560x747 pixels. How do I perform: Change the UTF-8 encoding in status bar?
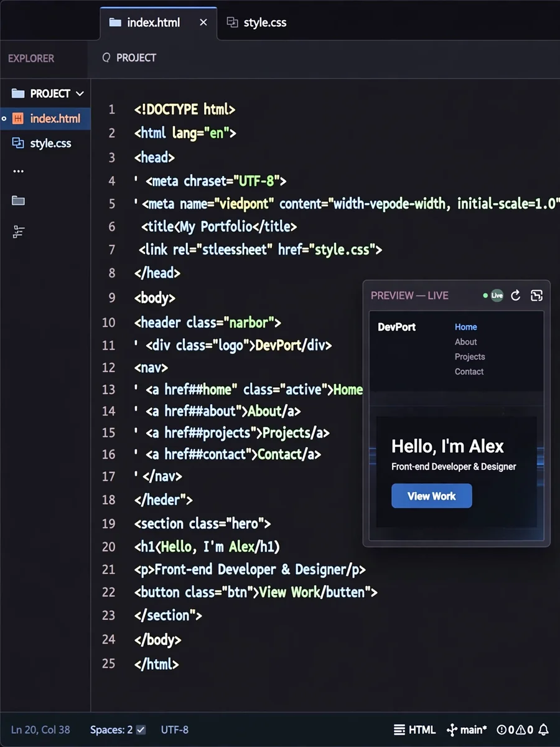175,730
